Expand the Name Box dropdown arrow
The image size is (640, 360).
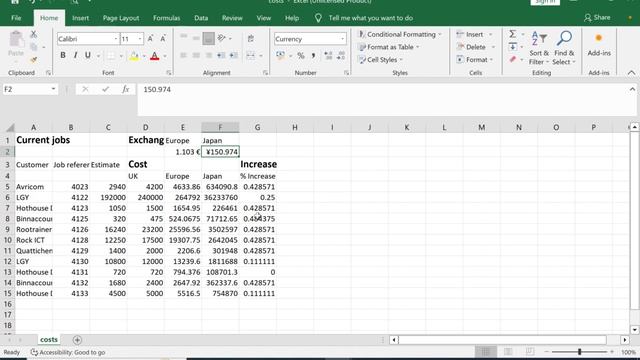53,89
